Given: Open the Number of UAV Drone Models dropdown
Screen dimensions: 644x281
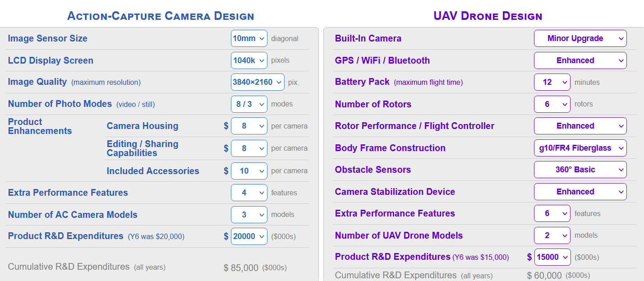Looking at the screenshot, I should click(552, 235).
